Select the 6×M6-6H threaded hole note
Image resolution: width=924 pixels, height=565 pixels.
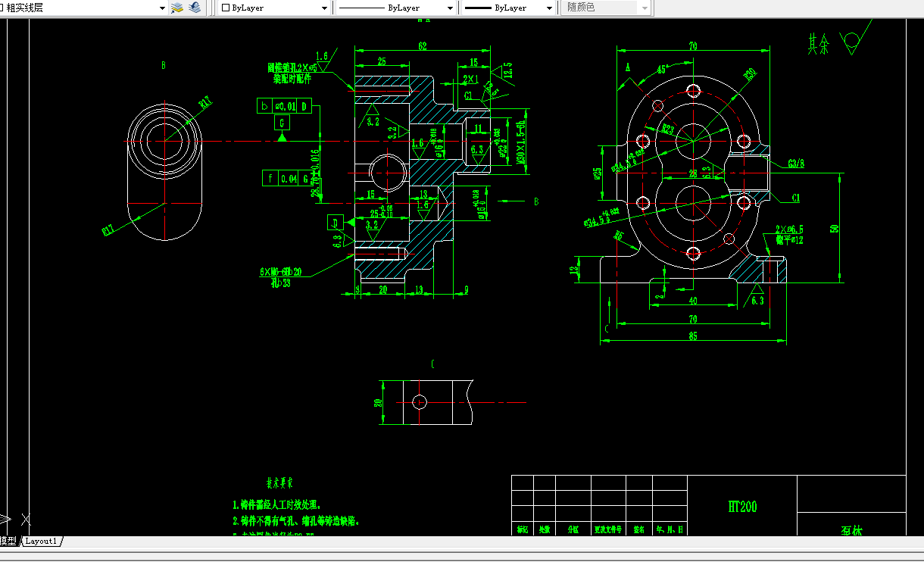280,271
